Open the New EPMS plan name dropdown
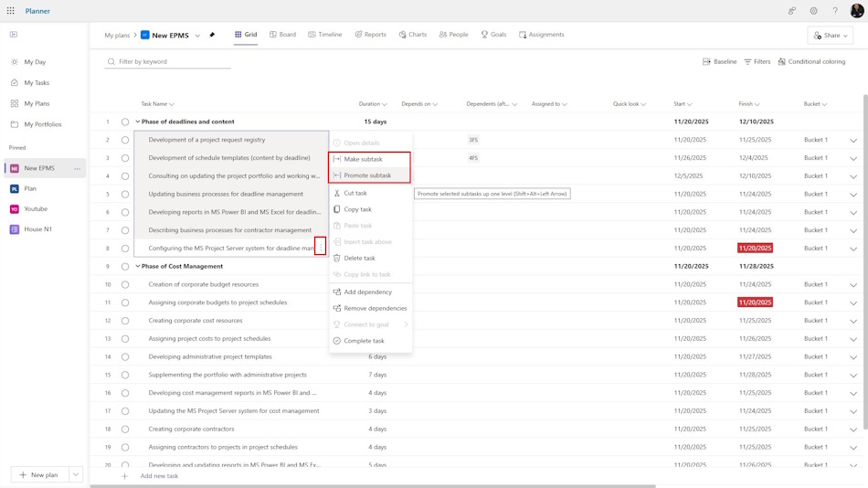Viewport: 868px width, 488px height. [x=197, y=36]
